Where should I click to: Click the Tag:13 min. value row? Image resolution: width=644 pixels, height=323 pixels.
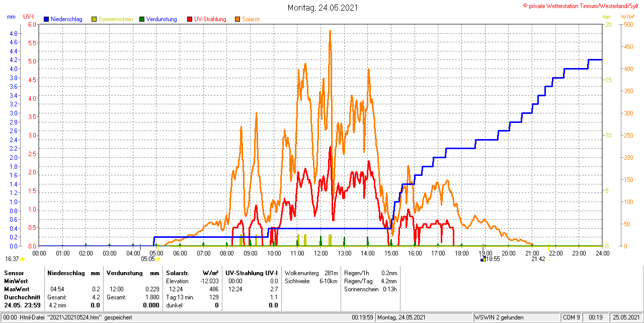(192, 297)
